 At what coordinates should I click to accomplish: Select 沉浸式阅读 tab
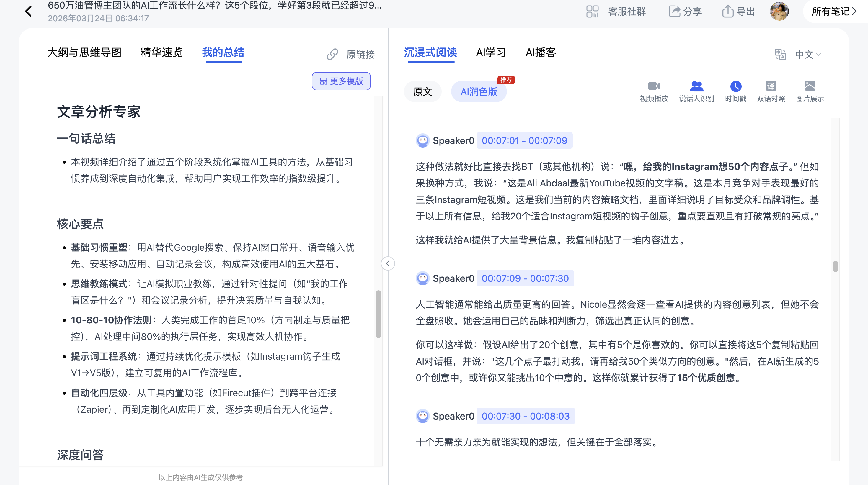point(430,53)
